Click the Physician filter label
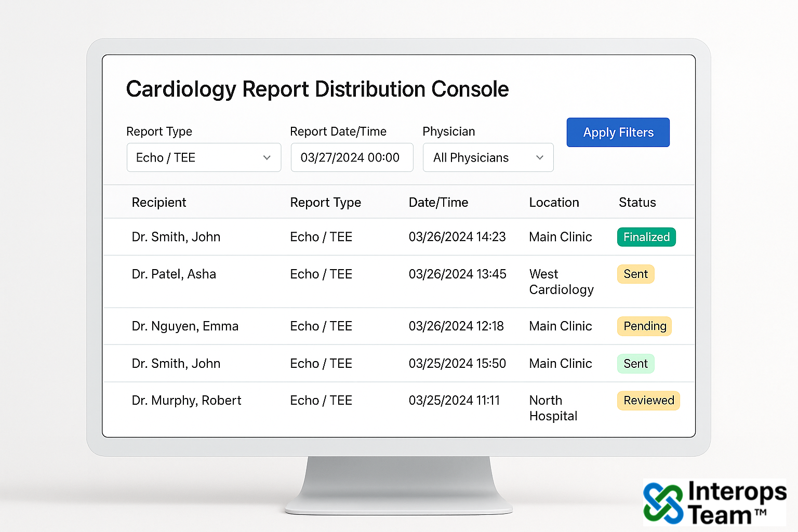The height and width of the screenshot is (532, 798). point(449,131)
